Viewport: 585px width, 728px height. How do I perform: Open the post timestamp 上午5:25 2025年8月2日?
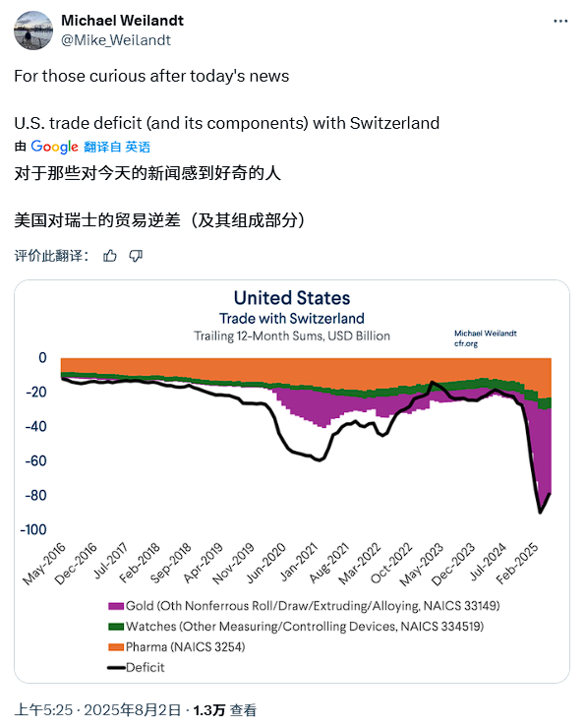[x=97, y=710]
